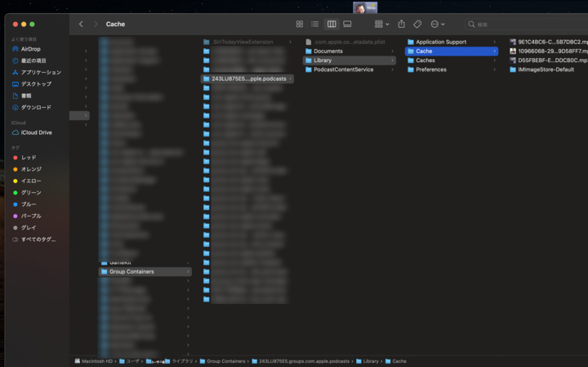Select the gallery view button
588x367 pixels.
pos(347,25)
